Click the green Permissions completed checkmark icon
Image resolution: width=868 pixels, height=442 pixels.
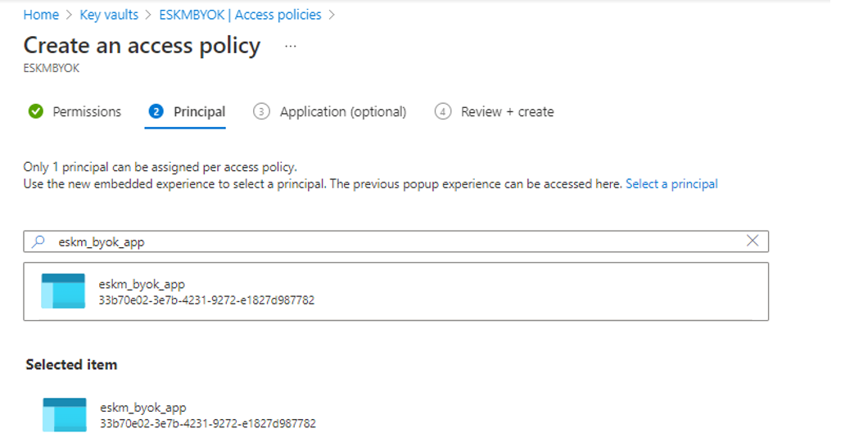click(x=36, y=112)
